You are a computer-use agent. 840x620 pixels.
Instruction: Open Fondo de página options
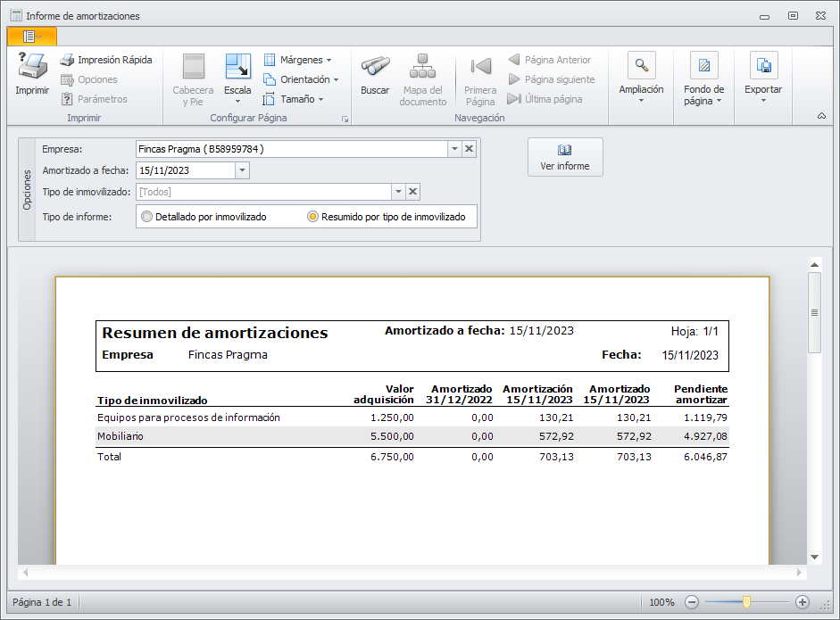tap(703, 66)
